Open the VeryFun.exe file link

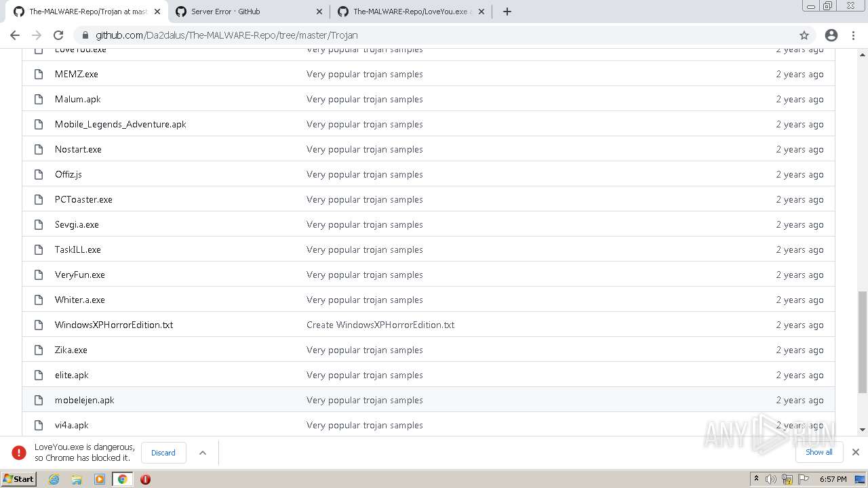[x=80, y=274]
